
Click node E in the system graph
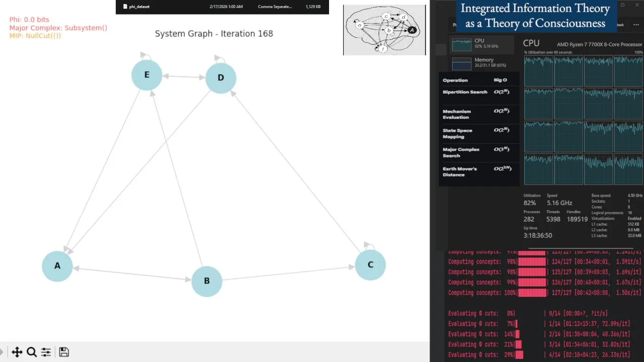[x=147, y=75]
